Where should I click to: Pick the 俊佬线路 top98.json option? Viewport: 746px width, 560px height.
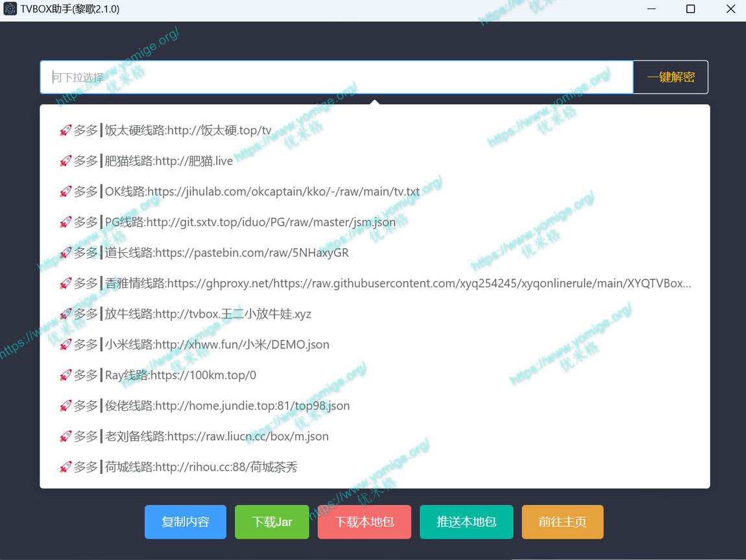[x=227, y=406]
